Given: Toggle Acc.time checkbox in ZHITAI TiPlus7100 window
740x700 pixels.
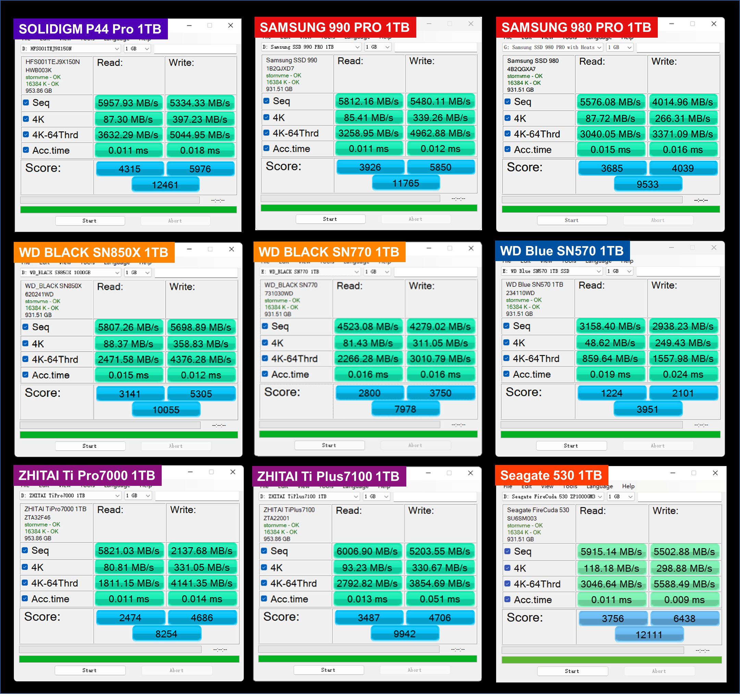Looking at the screenshot, I should (264, 599).
